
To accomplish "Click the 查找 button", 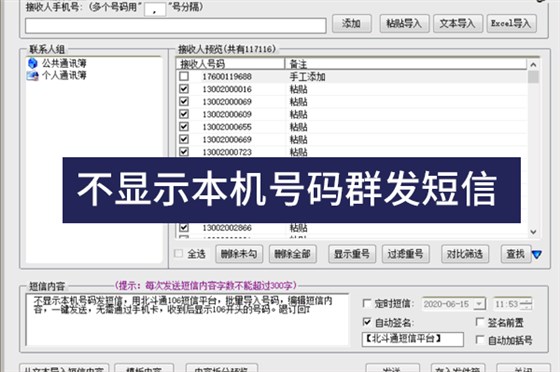I will click(516, 254).
